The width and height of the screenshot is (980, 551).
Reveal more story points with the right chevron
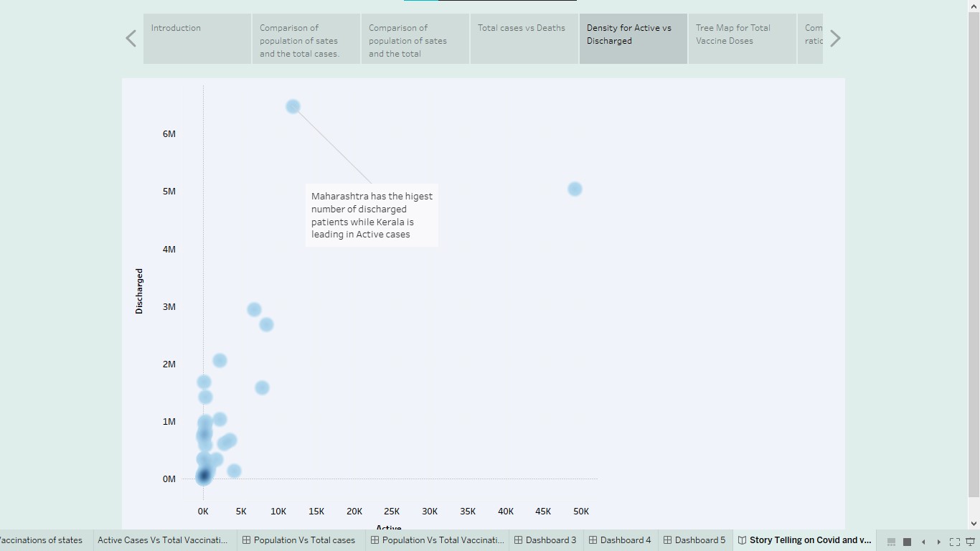[834, 37]
